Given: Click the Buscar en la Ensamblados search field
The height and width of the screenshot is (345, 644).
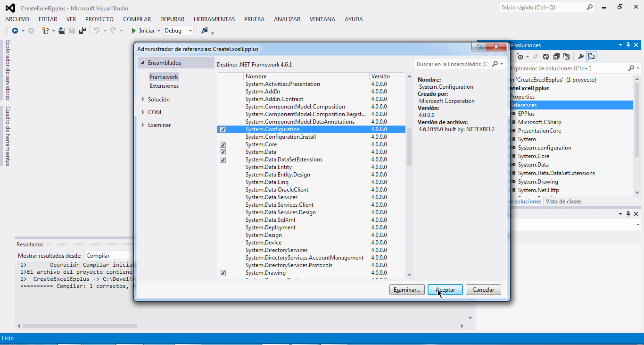Looking at the screenshot, I should (453, 64).
